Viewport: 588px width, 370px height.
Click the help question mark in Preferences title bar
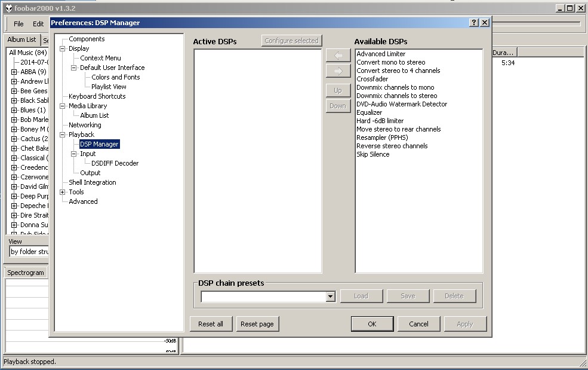tap(474, 23)
